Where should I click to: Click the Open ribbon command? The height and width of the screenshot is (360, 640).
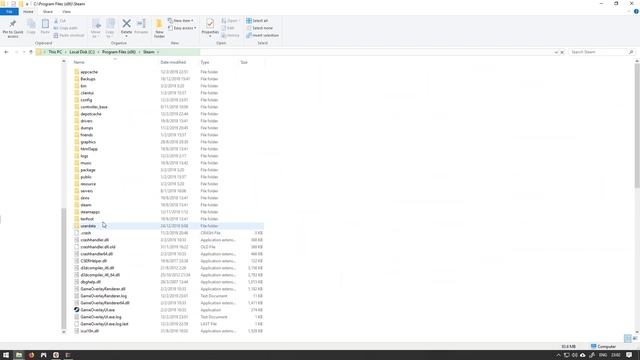pyautogui.click(x=230, y=20)
